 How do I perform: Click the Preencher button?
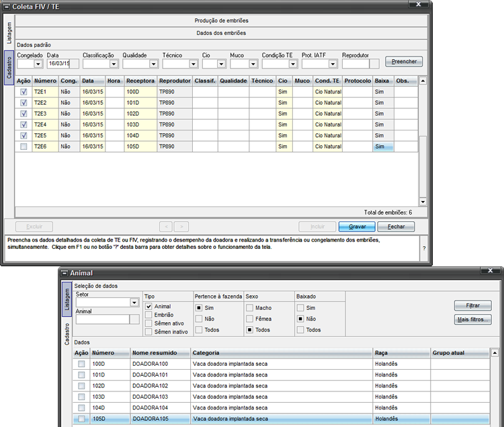404,61
